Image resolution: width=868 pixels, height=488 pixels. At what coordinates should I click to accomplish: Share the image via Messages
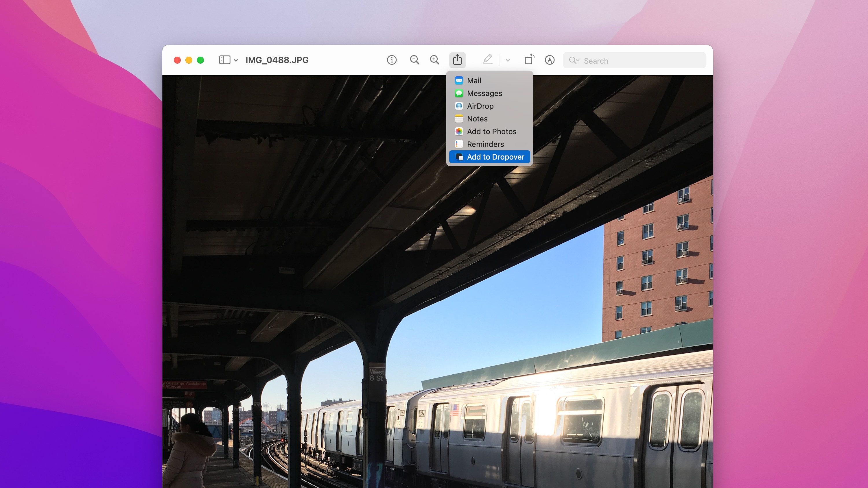click(x=484, y=93)
